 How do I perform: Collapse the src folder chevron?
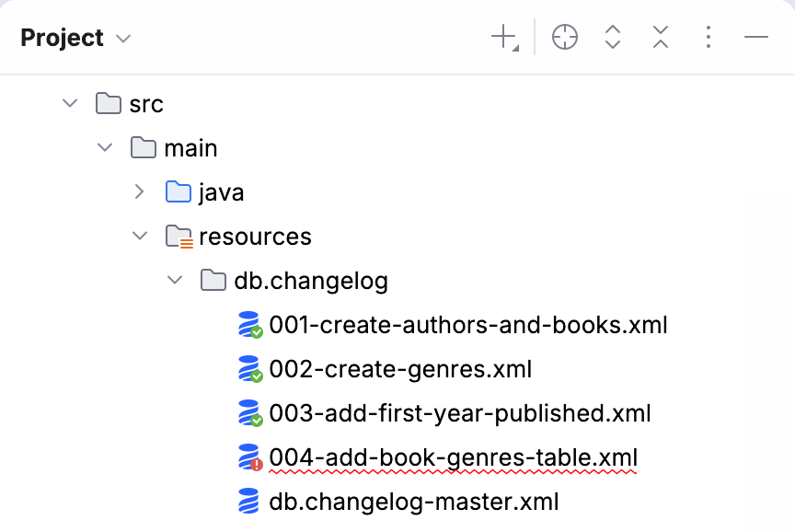tap(70, 104)
